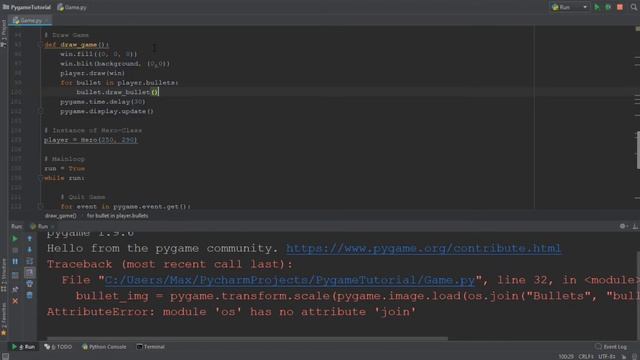Click the AttributeError message line in console
The width and height of the screenshot is (640, 360).
(x=231, y=312)
